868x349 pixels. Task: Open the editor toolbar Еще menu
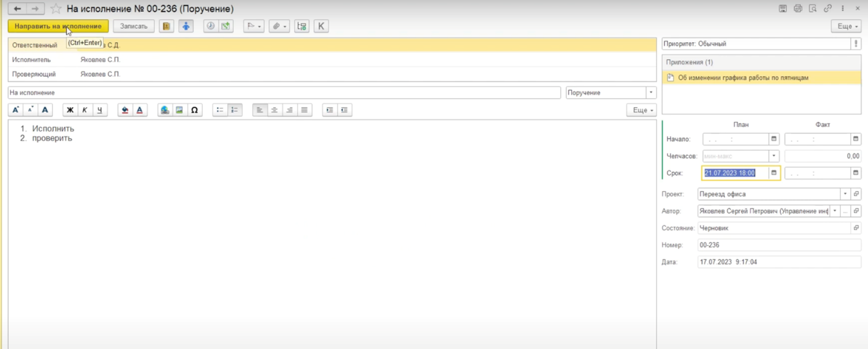tap(642, 110)
